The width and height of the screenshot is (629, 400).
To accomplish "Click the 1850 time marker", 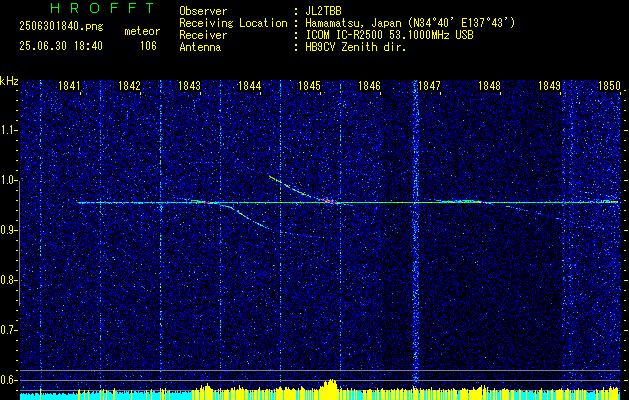I will pos(609,85).
